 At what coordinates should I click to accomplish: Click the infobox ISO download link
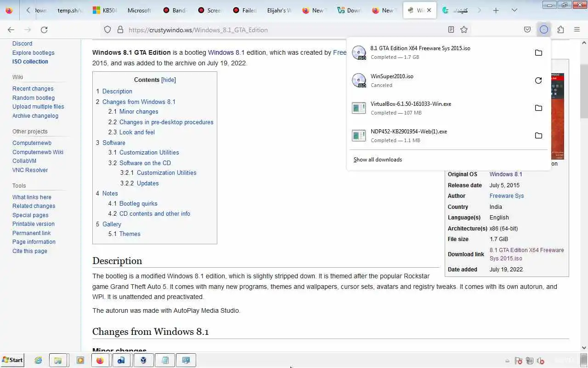(527, 254)
